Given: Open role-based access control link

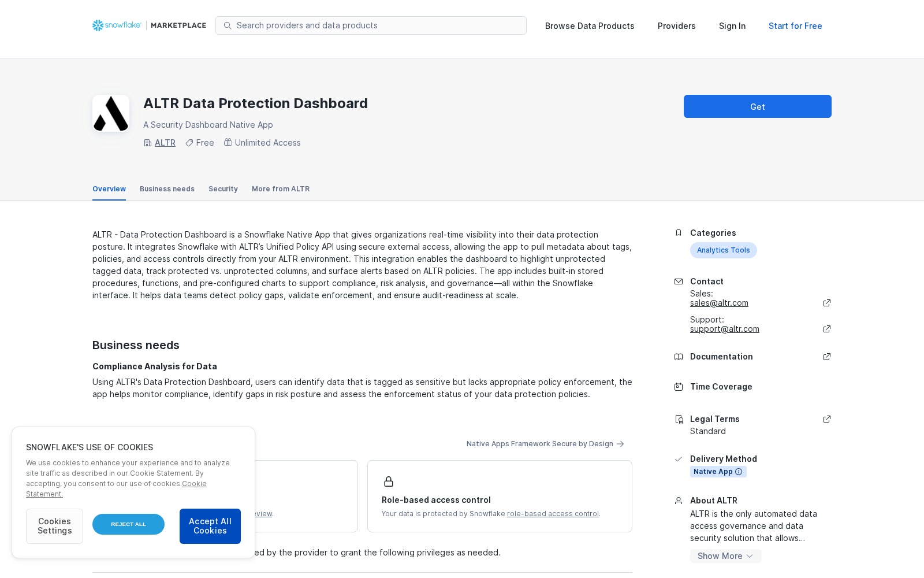Looking at the screenshot, I should tap(553, 514).
